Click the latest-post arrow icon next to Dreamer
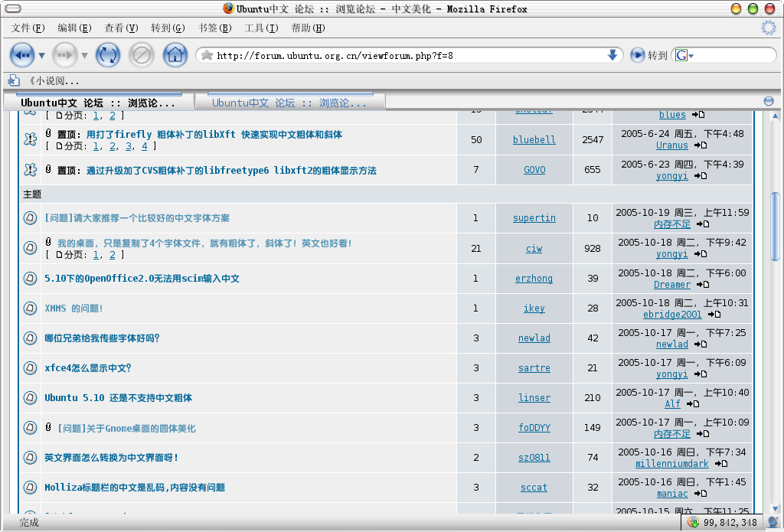Screen dimensions: 784x532 (x=703, y=285)
